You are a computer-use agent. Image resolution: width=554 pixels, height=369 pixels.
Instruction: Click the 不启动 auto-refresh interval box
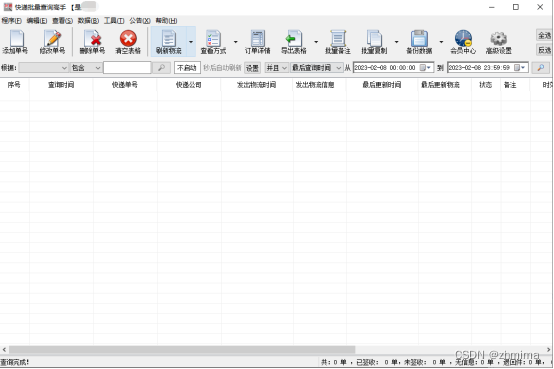pos(187,68)
